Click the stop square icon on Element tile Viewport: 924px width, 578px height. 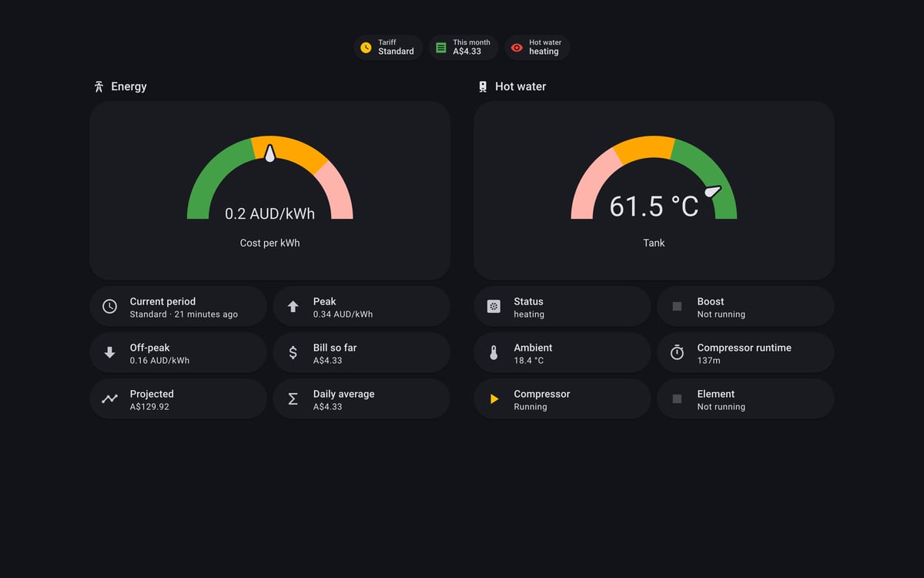pyautogui.click(x=677, y=399)
